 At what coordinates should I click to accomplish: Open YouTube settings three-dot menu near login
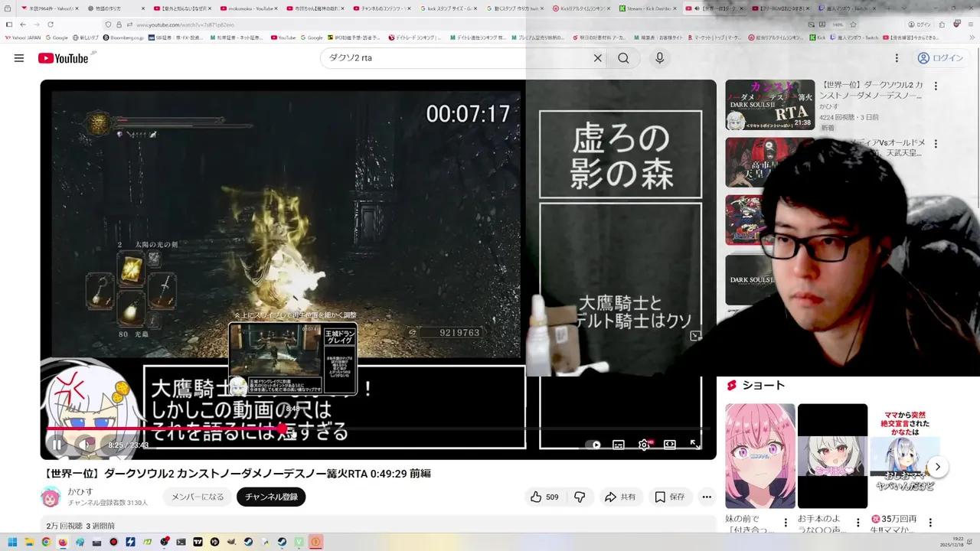coord(897,58)
